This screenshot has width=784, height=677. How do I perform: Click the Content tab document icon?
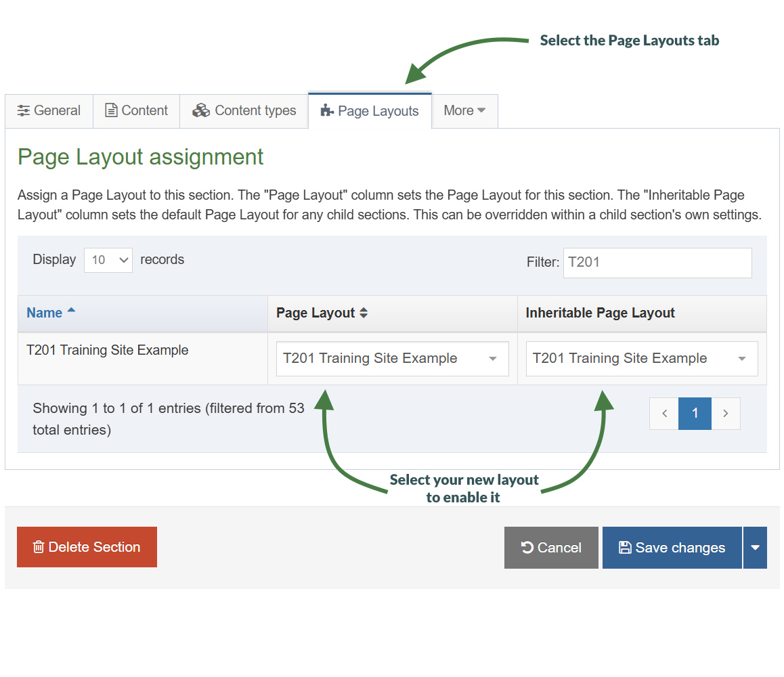(x=111, y=110)
